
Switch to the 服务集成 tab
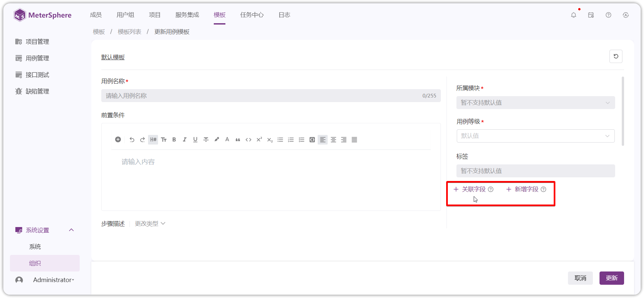pos(187,15)
